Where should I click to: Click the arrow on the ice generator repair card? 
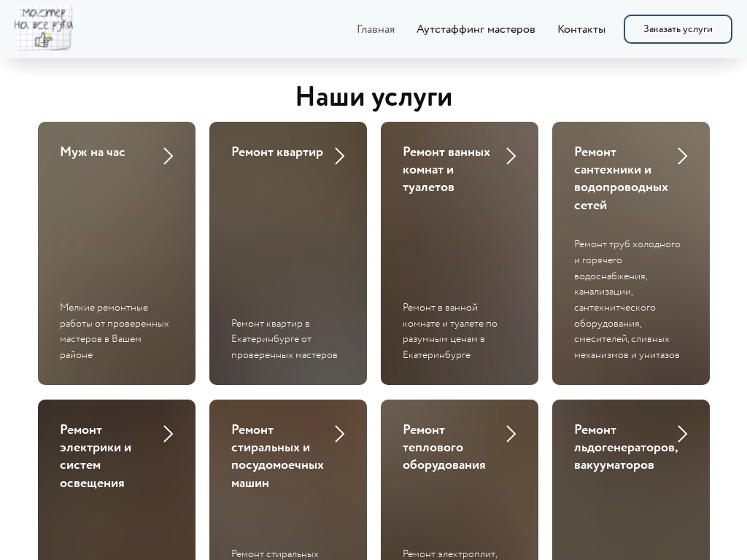[683, 434]
